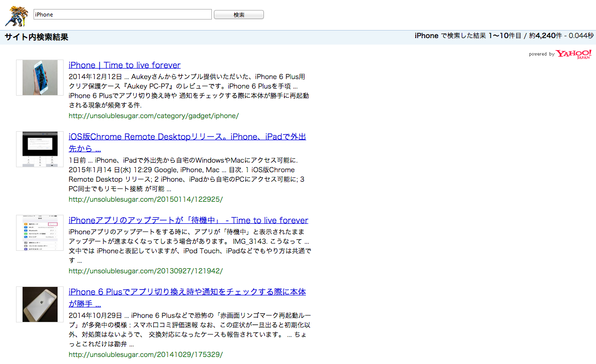This screenshot has height=364, width=596.
Task: Click the 検索 search button
Action: coord(239,15)
